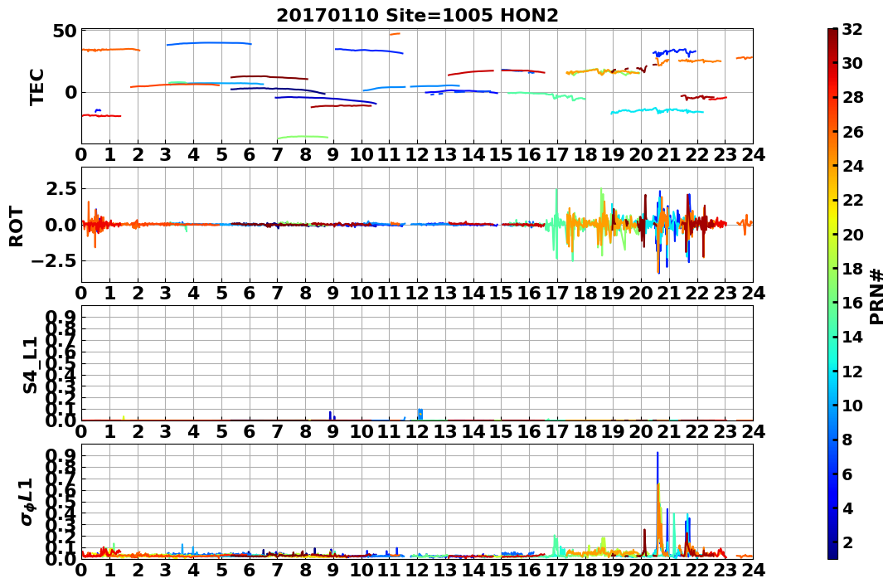Click hour "24" under the TEC panel

(x=753, y=154)
